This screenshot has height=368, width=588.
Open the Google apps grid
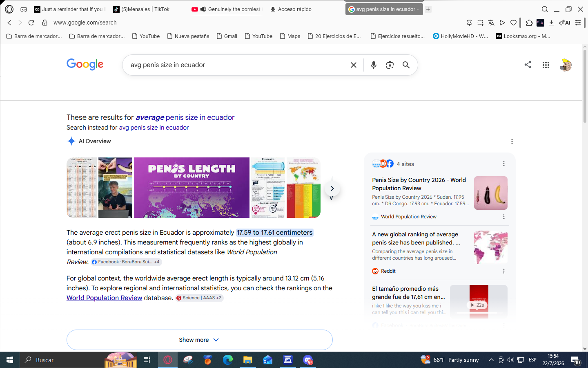point(546,65)
